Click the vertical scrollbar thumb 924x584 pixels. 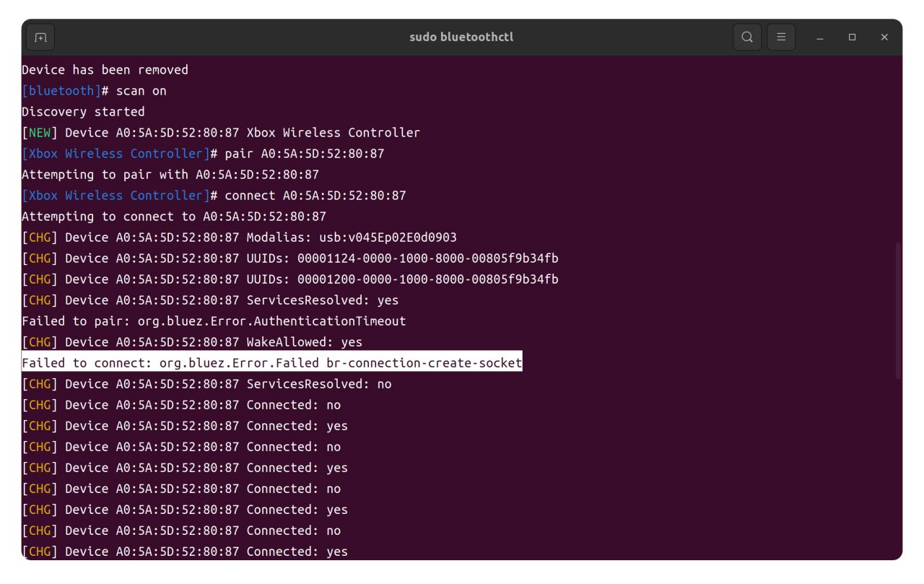(898, 310)
